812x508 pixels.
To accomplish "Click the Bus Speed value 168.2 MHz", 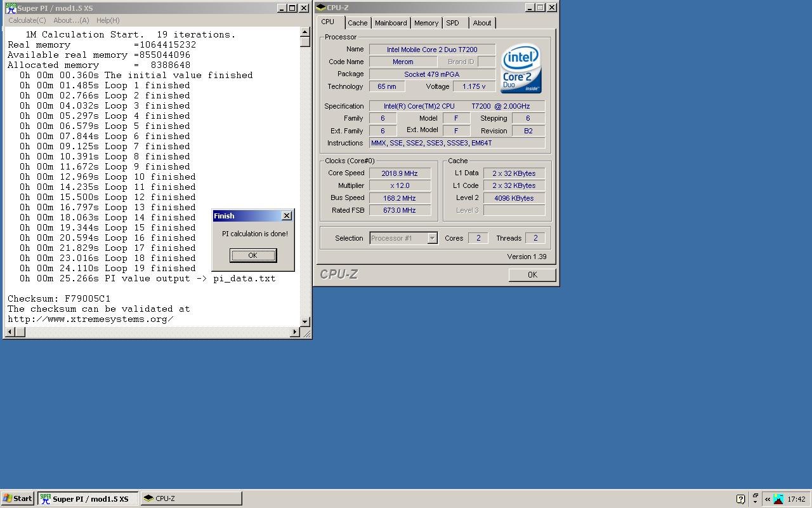I will (400, 198).
